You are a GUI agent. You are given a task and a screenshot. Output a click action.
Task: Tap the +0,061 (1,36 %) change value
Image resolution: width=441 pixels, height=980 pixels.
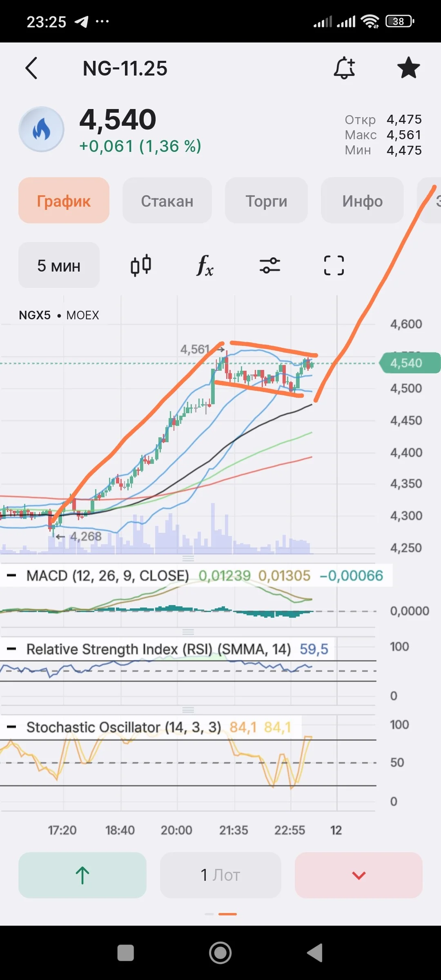(140, 146)
